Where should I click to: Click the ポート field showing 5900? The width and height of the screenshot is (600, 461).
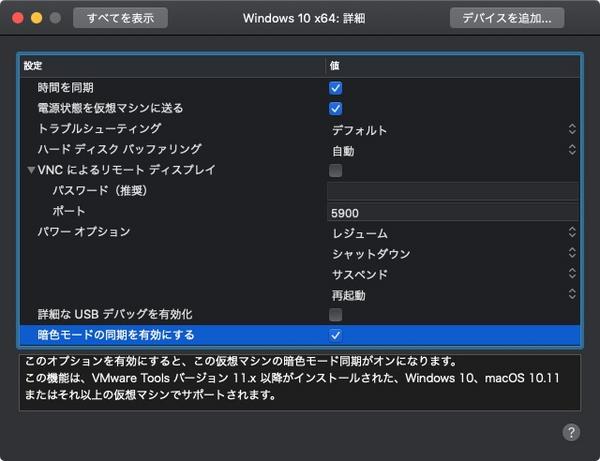tap(453, 212)
